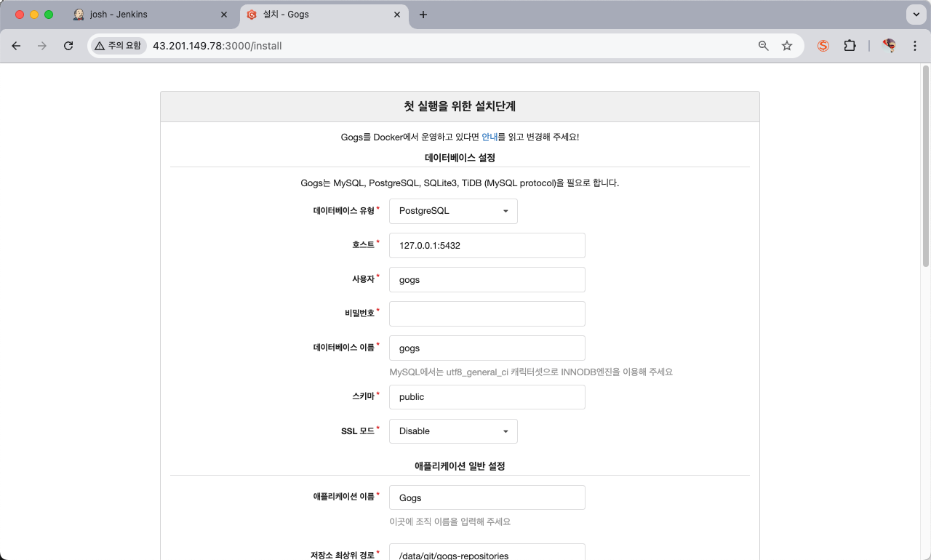Click the macOS yellow minimize window button
Screen dimensions: 931x560
point(34,15)
